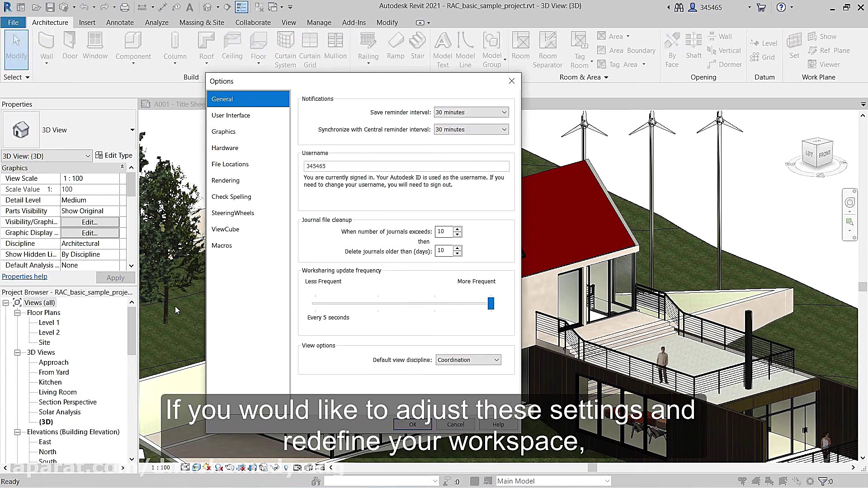
Task: Open Level 1 floor plan in browser
Action: click(49, 323)
